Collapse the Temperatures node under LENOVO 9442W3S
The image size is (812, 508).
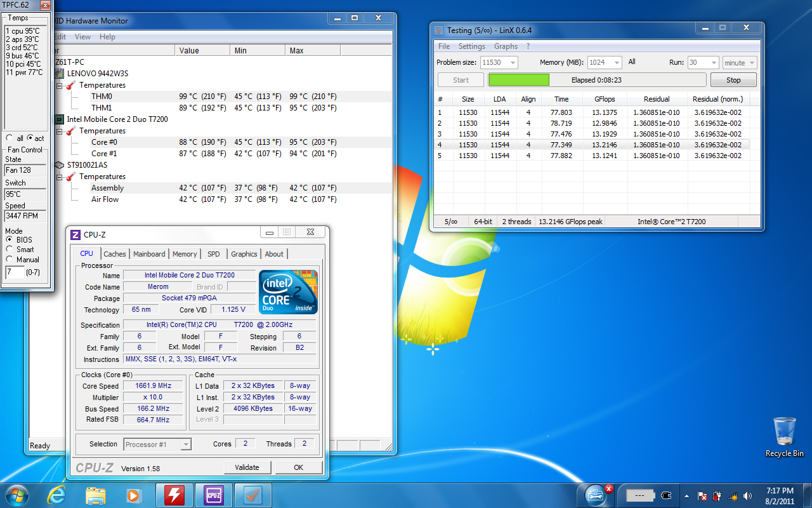point(60,85)
